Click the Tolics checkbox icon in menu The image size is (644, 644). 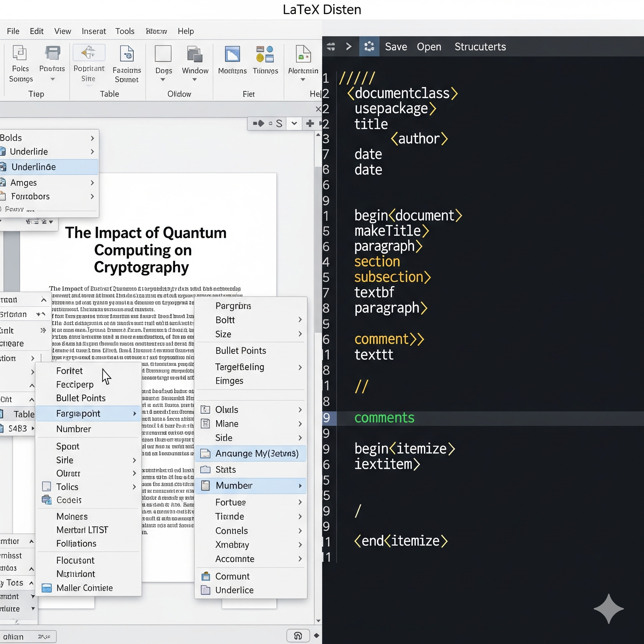coord(47,487)
